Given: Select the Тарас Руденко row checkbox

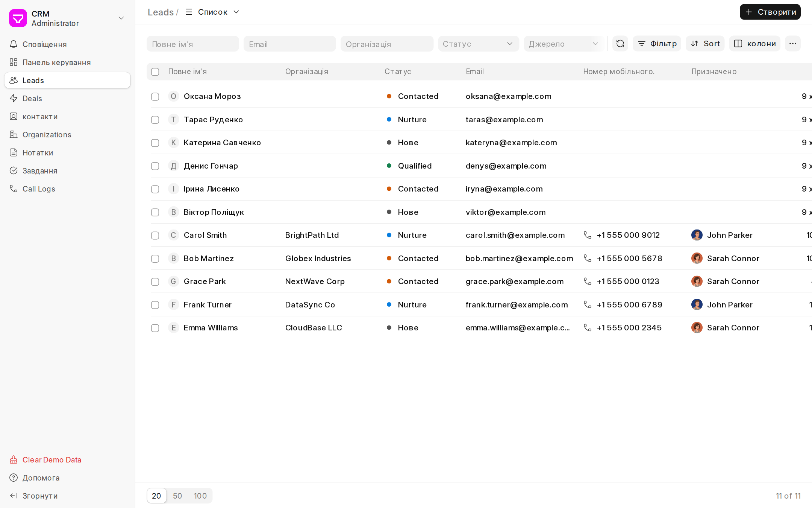Looking at the screenshot, I should click(x=155, y=120).
